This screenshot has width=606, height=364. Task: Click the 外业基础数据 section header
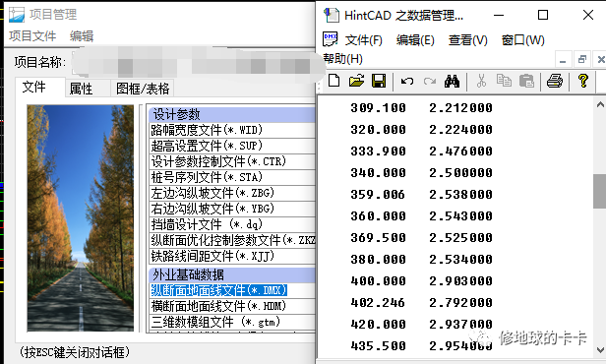click(x=232, y=274)
